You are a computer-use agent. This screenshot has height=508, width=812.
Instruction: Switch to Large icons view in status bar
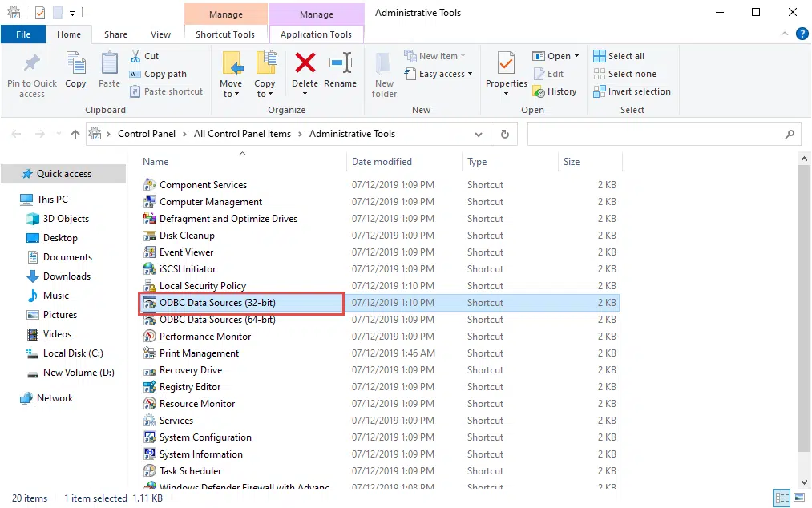799,498
